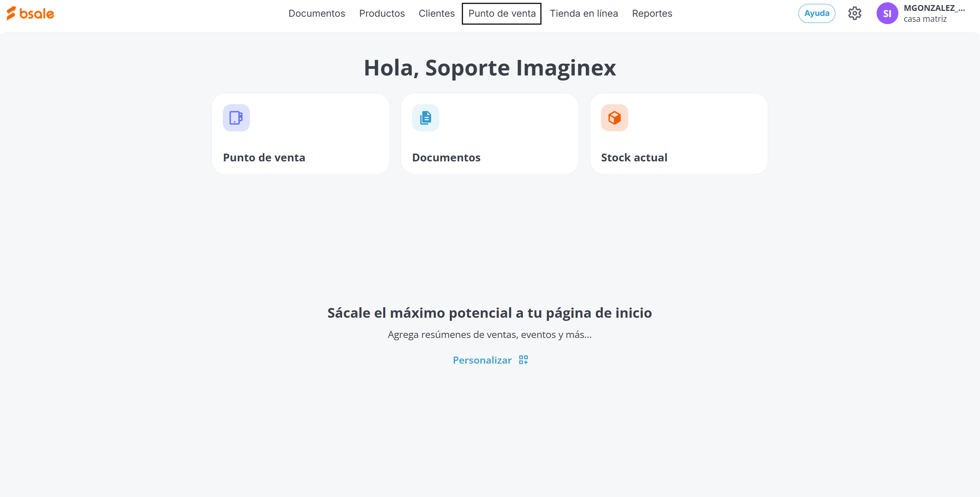Viewport: 980px width, 497px height.
Task: Click the Punto de venta tablet icon
Action: click(x=236, y=118)
